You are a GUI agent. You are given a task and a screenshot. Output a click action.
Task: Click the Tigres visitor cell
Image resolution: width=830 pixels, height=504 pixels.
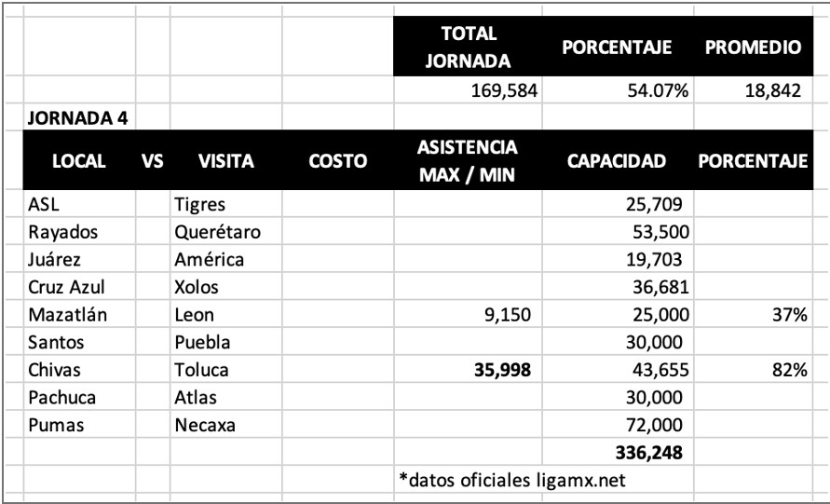pos(226,204)
